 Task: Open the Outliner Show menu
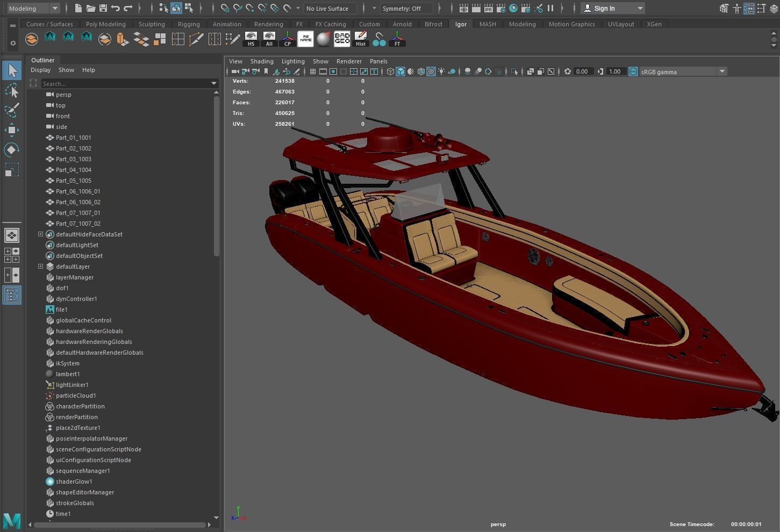click(66, 70)
